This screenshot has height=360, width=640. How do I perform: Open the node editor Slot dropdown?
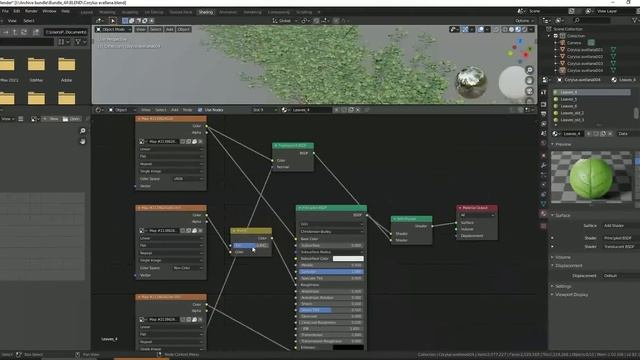(x=264, y=110)
